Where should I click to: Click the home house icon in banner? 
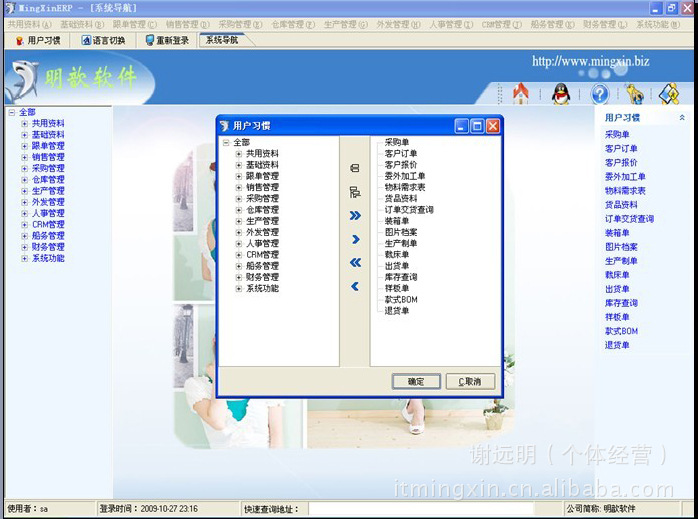tap(520, 94)
